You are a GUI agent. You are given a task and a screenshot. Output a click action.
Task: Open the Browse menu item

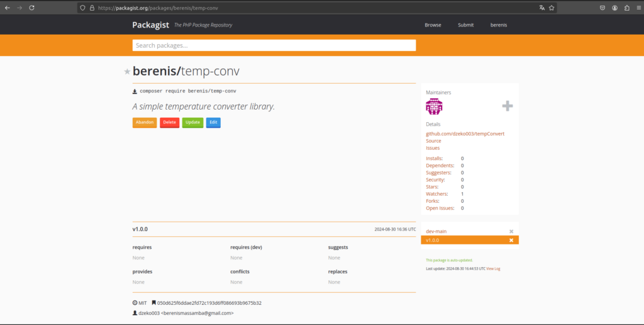coord(433,25)
